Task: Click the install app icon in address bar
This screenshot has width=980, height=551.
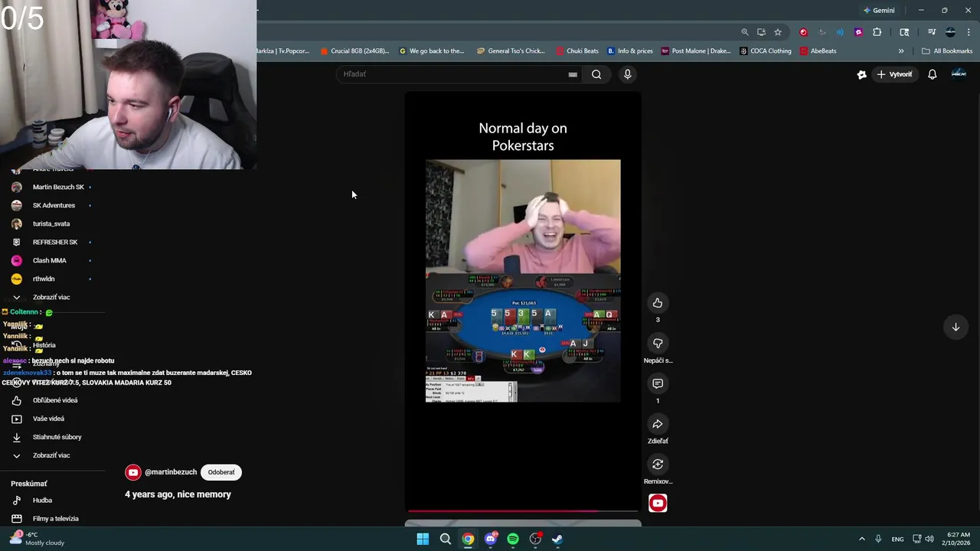Action: pos(761,32)
